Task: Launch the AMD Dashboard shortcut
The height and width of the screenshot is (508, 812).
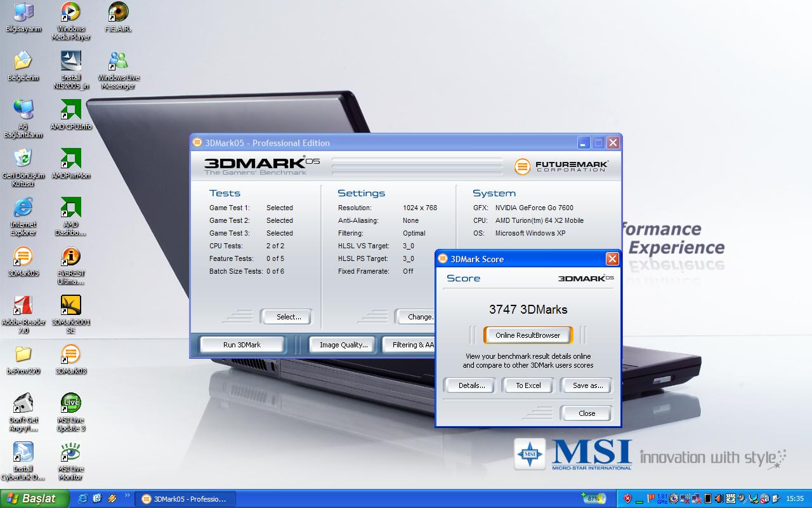Action: pos(70,217)
